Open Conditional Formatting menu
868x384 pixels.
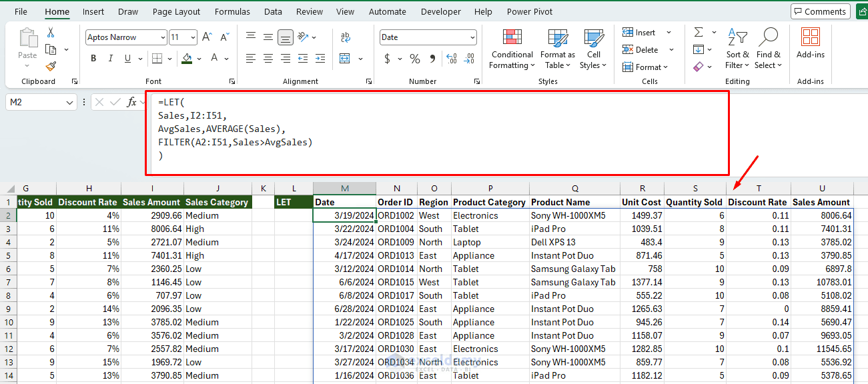(x=512, y=49)
